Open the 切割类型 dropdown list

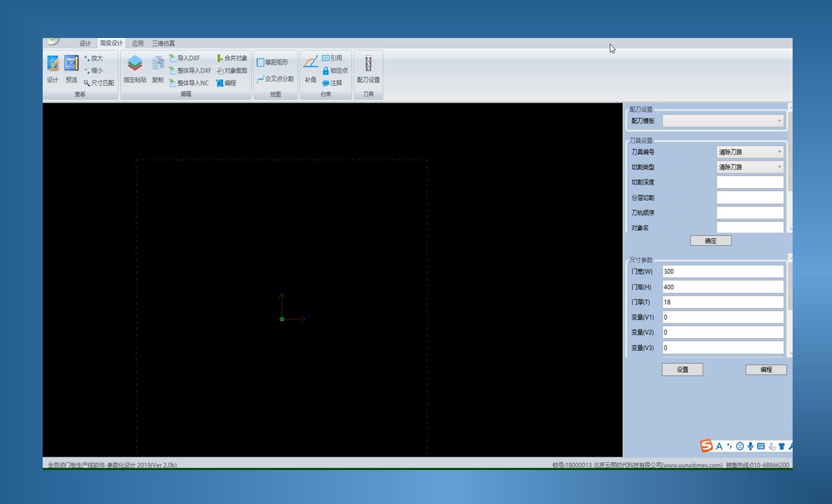[x=750, y=167]
